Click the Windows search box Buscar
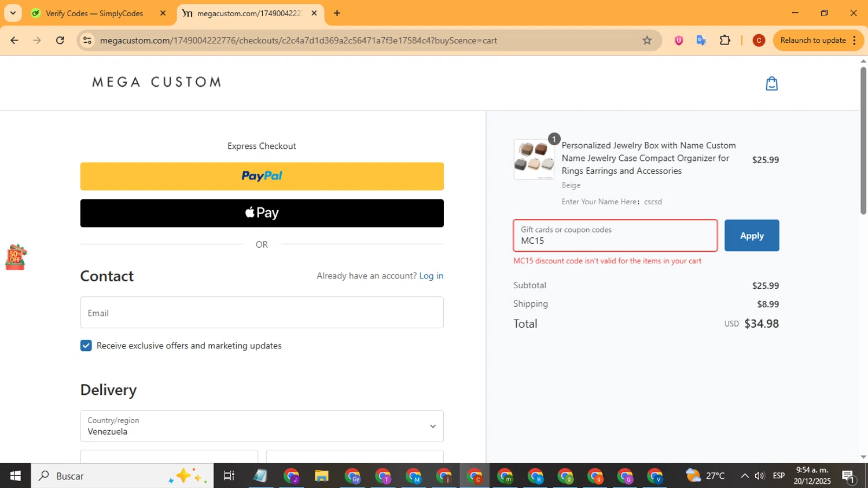This screenshot has width=868, height=488. (122, 476)
